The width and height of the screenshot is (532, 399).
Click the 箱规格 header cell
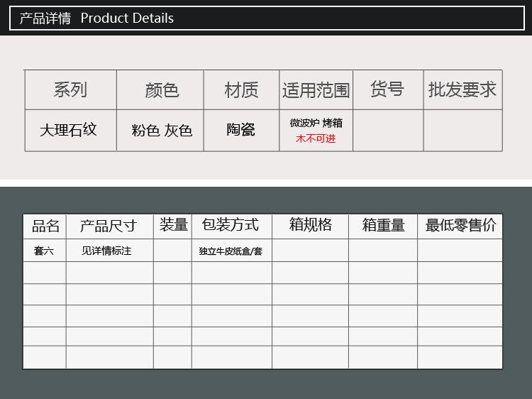pos(311,226)
